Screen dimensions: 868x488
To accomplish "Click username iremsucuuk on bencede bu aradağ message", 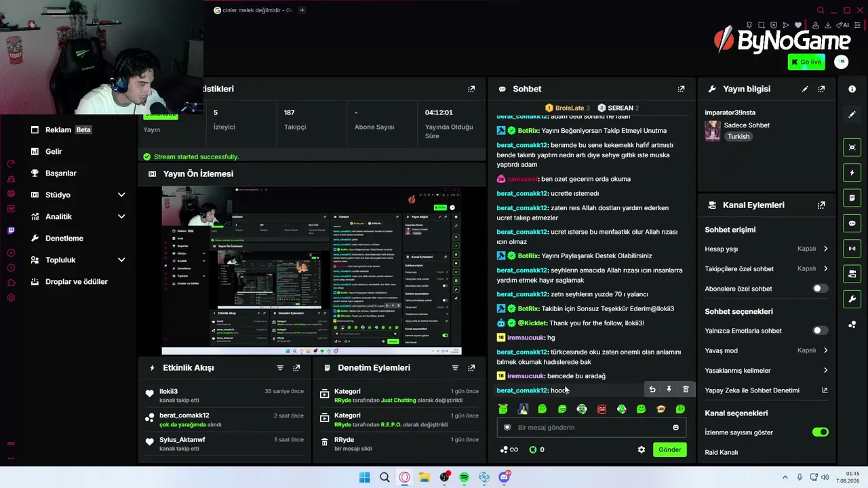I will (x=526, y=375).
